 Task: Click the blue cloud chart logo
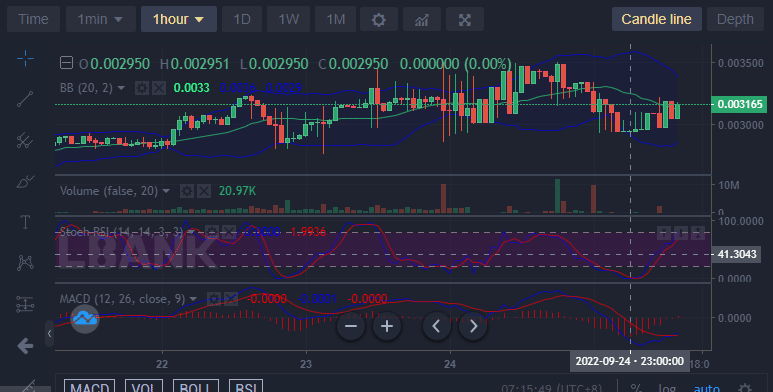click(x=85, y=319)
